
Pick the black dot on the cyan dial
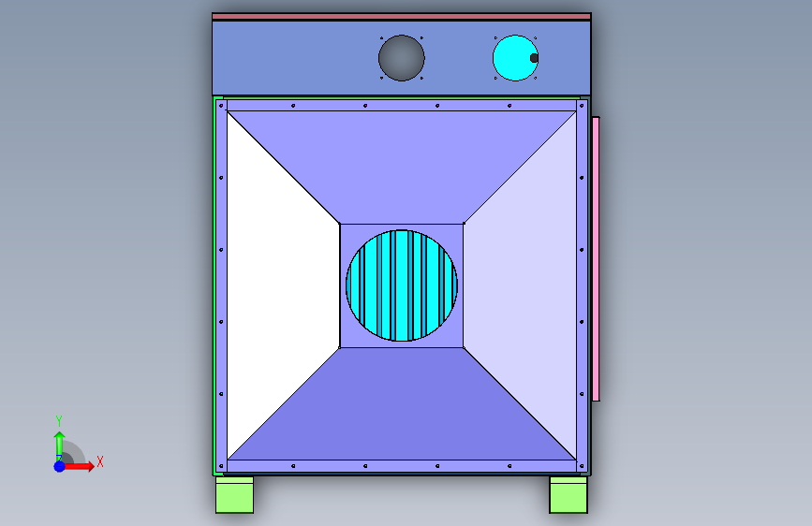tap(534, 58)
